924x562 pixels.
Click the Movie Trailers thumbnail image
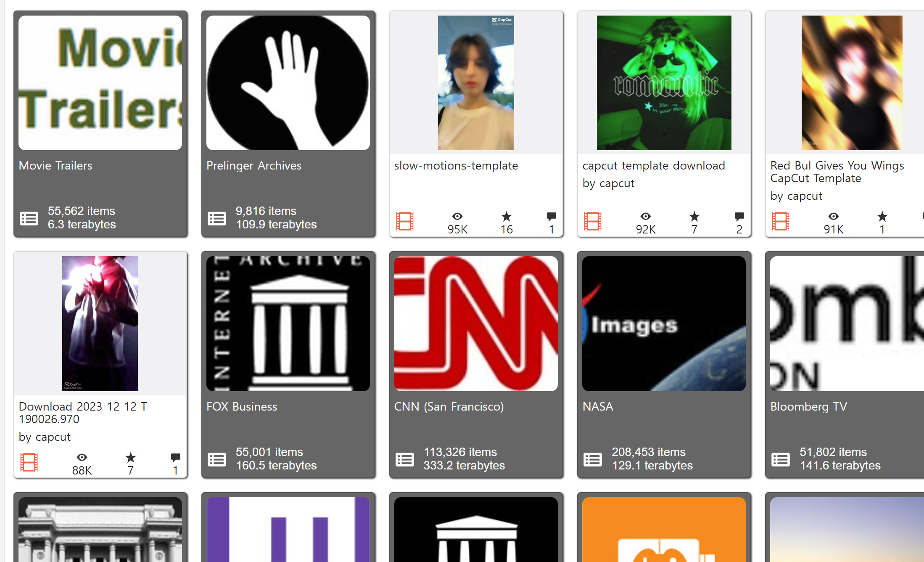point(100,83)
